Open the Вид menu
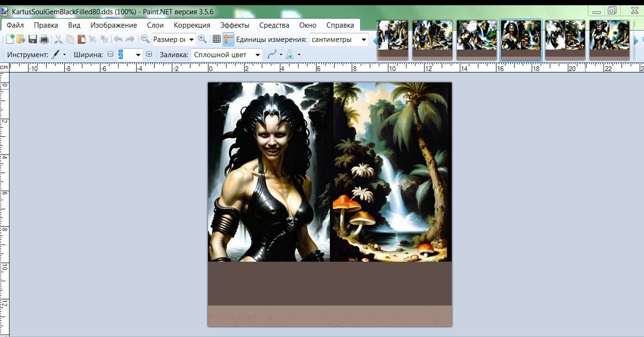The width and height of the screenshot is (644, 337). coord(74,25)
